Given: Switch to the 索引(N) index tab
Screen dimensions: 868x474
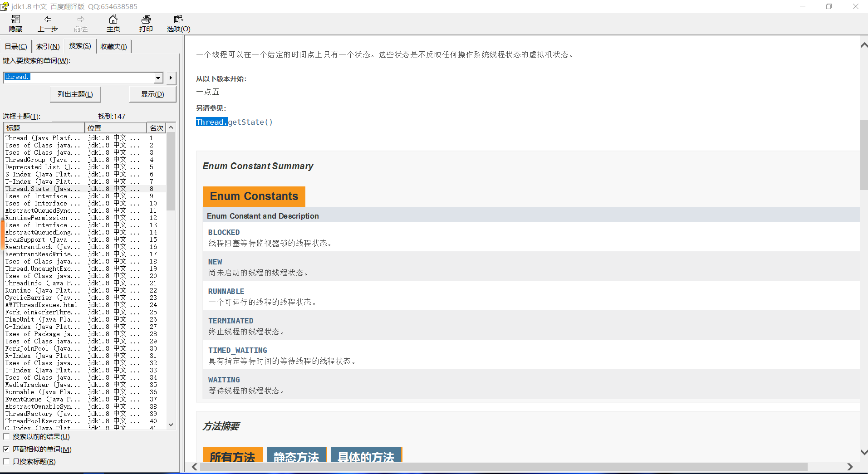Looking at the screenshot, I should click(48, 46).
